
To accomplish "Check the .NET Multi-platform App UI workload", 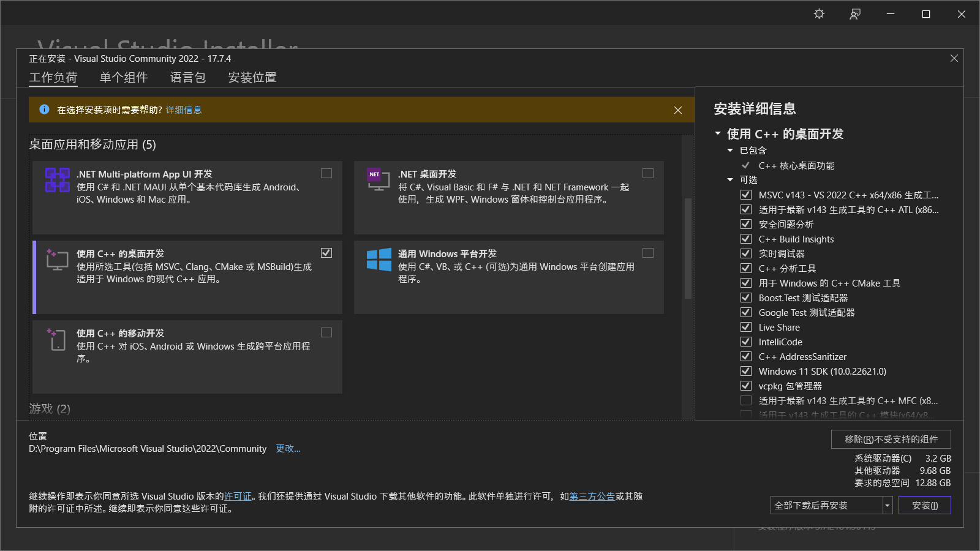I will (326, 173).
